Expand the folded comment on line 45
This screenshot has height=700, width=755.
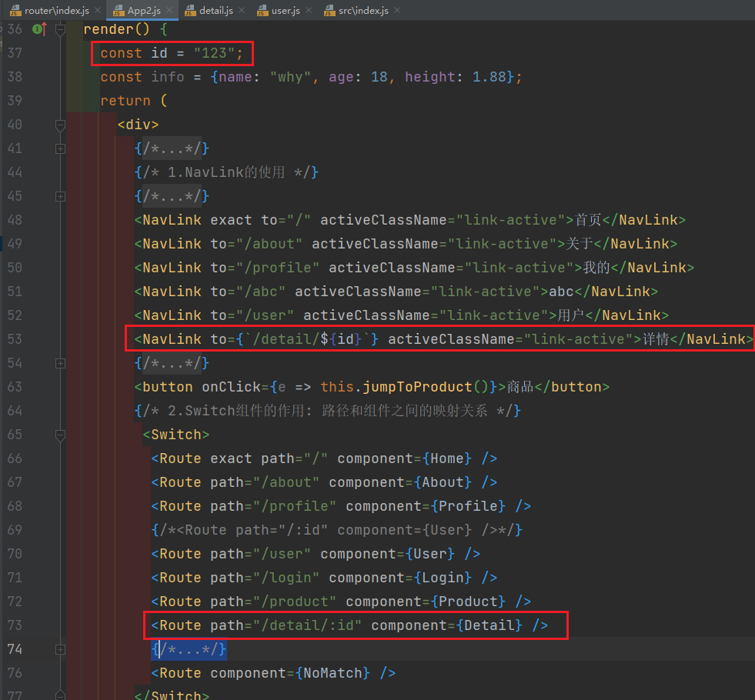point(60,196)
